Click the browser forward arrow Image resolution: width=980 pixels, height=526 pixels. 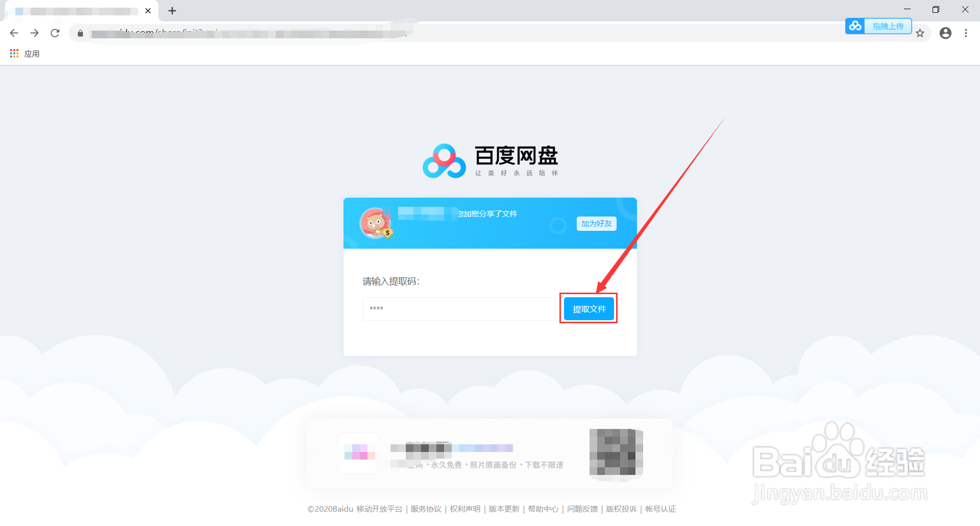click(x=34, y=33)
